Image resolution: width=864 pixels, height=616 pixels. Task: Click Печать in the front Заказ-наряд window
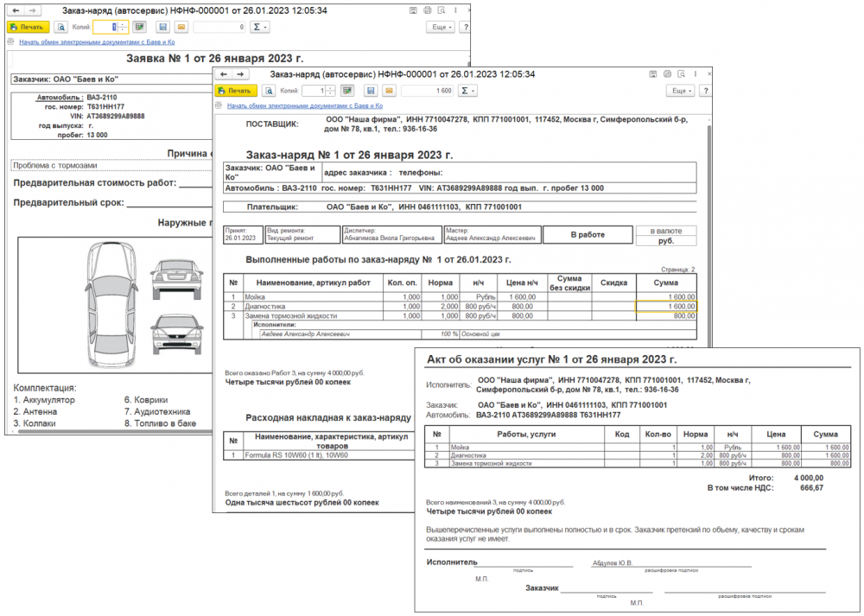tap(236, 91)
